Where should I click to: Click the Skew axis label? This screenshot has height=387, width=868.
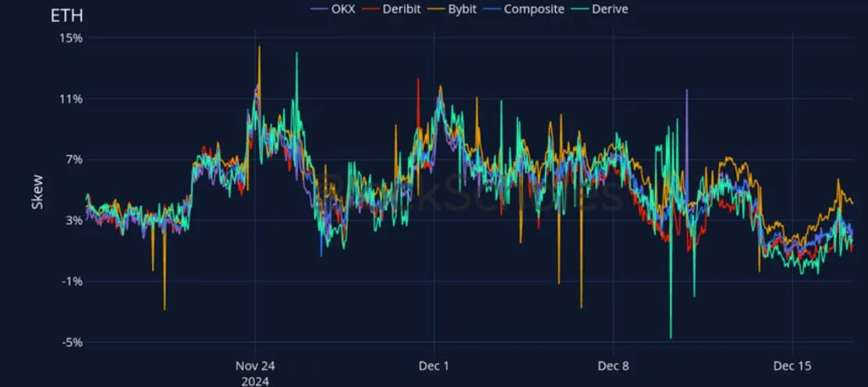point(37,192)
